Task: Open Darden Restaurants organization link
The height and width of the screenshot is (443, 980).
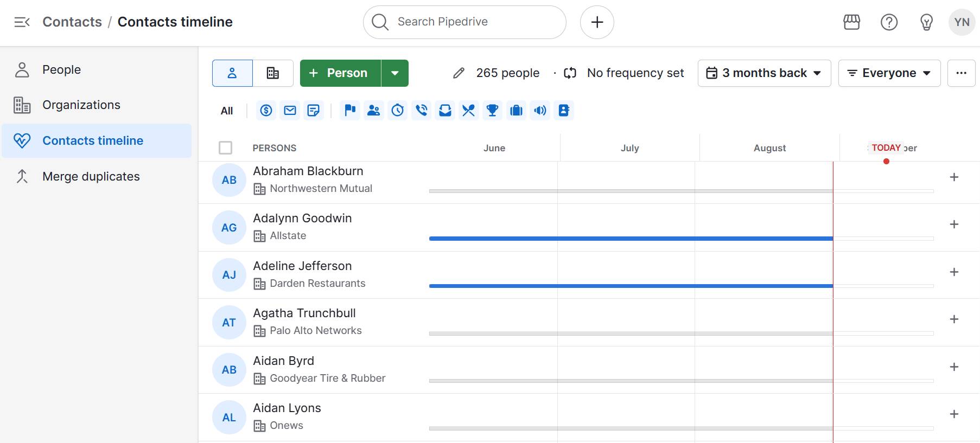Action: point(317,283)
